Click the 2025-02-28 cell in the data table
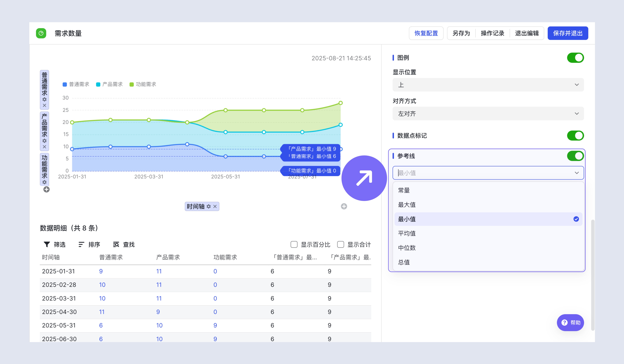 point(59,284)
